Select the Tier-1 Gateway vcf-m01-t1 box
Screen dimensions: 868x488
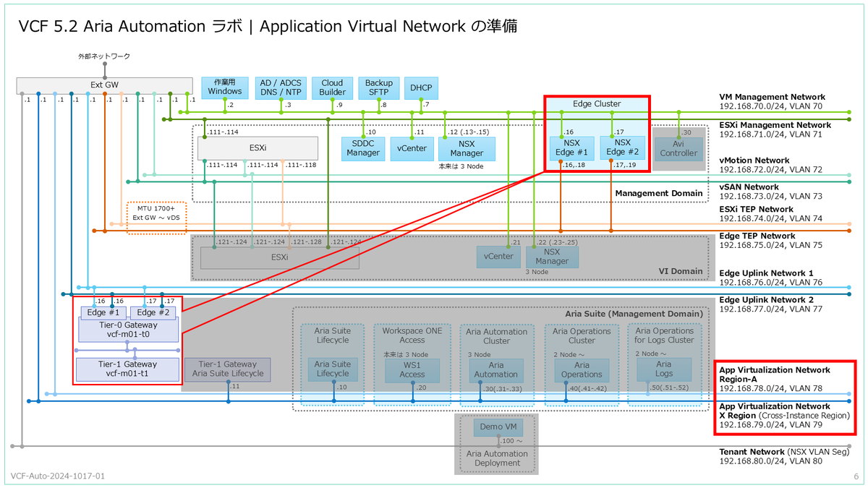pyautogui.click(x=127, y=369)
